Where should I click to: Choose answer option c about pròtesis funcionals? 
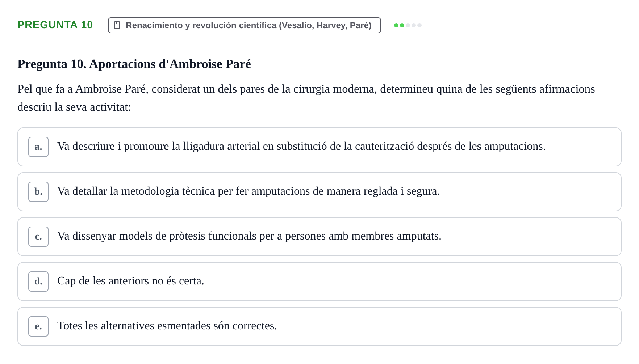point(319,237)
